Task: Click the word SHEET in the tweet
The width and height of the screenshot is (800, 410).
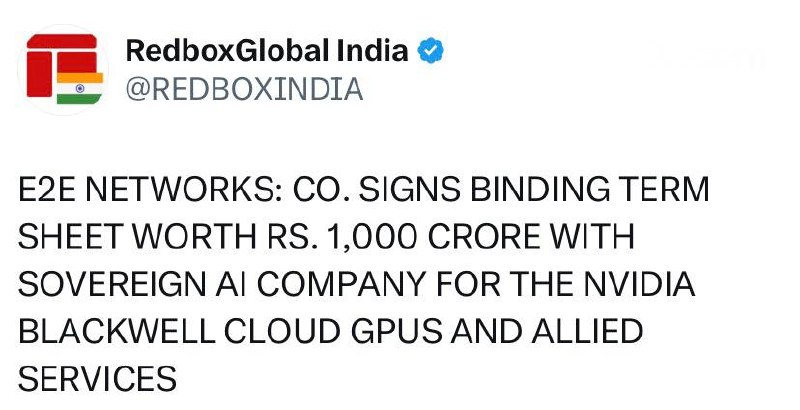Action: pos(71,237)
